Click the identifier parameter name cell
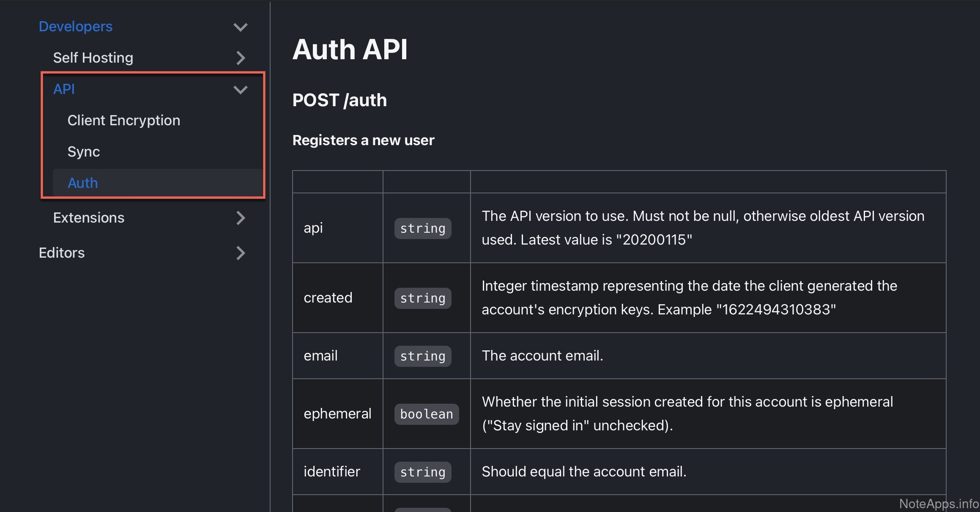Screen dimensions: 980x512 click(332, 471)
